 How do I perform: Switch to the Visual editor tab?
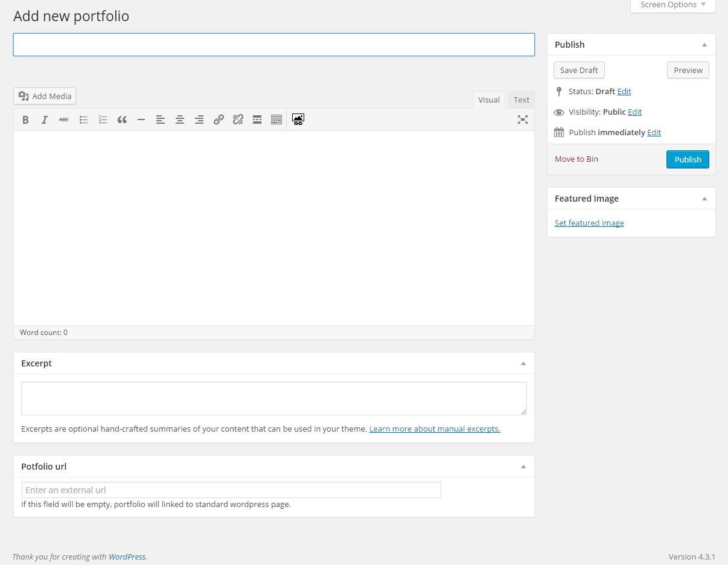489,100
